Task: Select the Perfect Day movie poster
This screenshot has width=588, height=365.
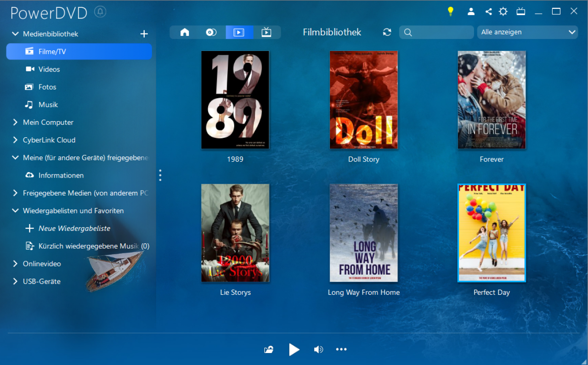Action: 492,233
